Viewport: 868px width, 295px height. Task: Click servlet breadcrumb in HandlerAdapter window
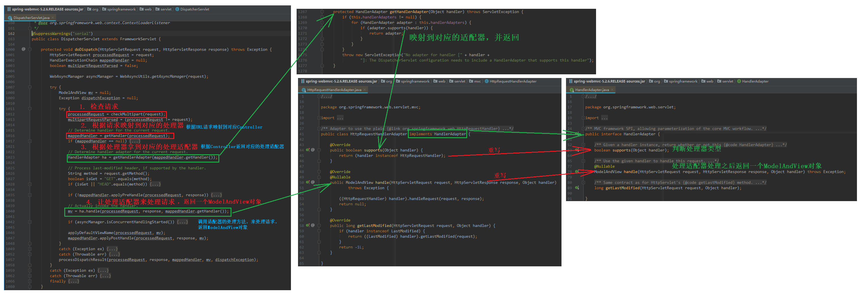(x=725, y=81)
